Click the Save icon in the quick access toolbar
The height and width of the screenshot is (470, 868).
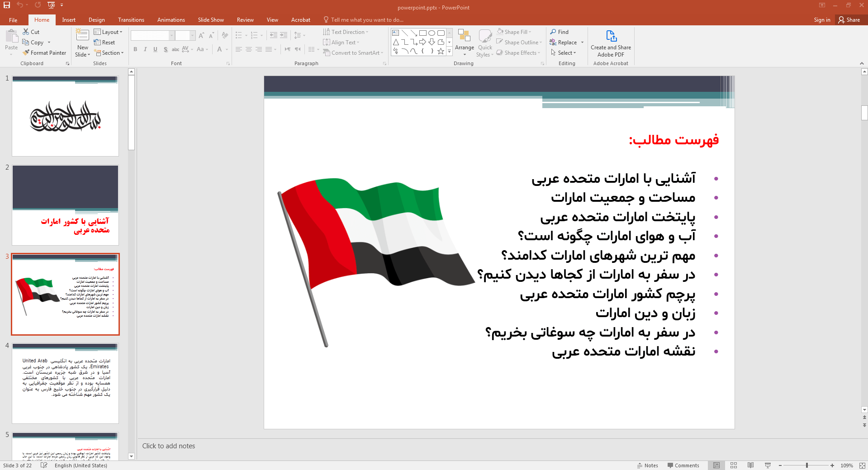(x=7, y=5)
